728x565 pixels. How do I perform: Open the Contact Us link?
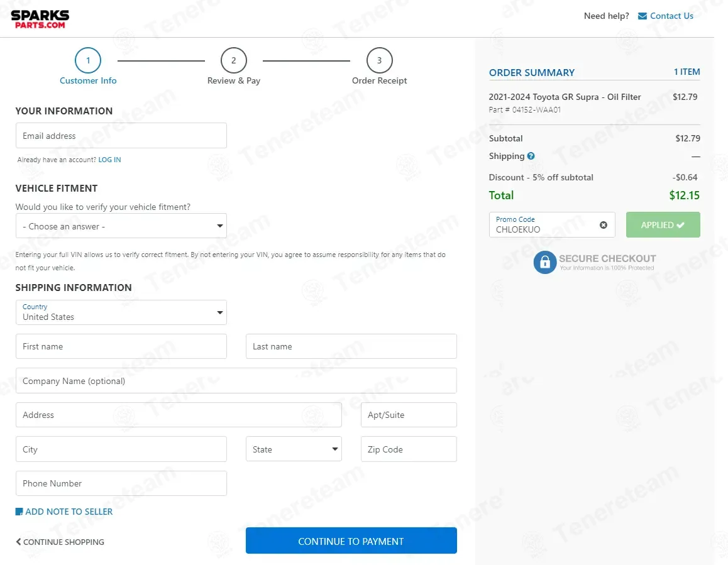click(671, 16)
